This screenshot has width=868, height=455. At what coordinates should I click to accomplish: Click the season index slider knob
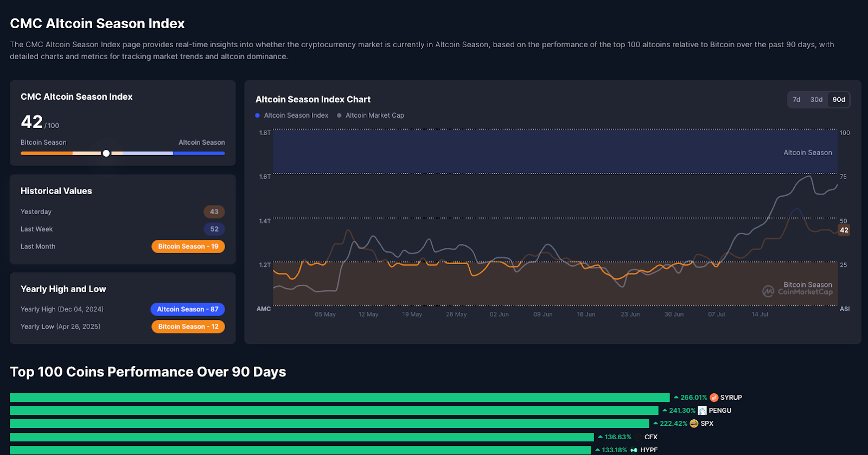(106, 153)
